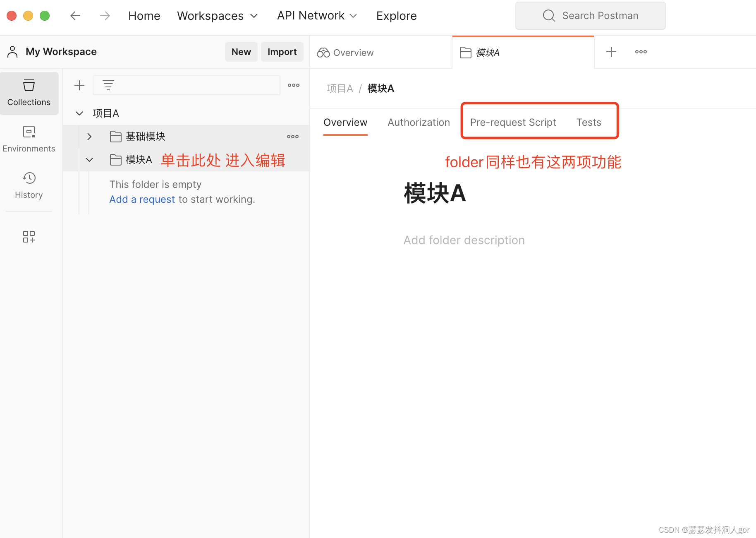756x538 pixels.
Task: Open the Explore page
Action: (x=397, y=16)
